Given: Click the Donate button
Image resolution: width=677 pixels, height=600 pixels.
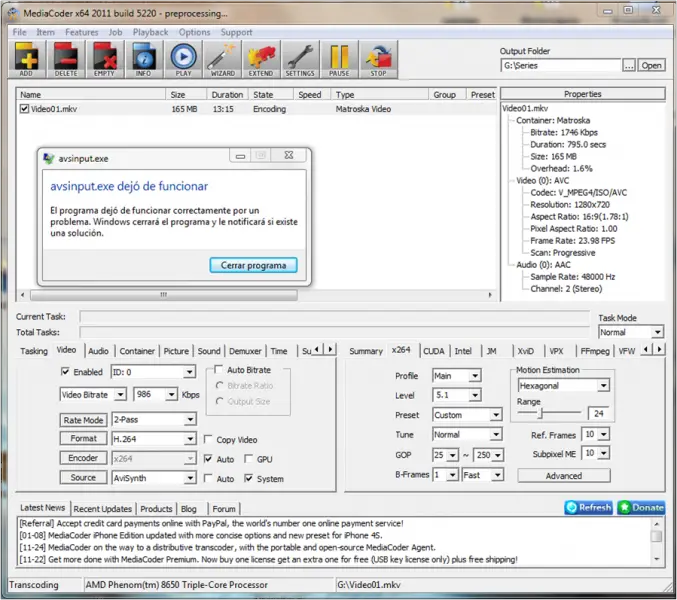Looking at the screenshot, I should (x=641, y=508).
